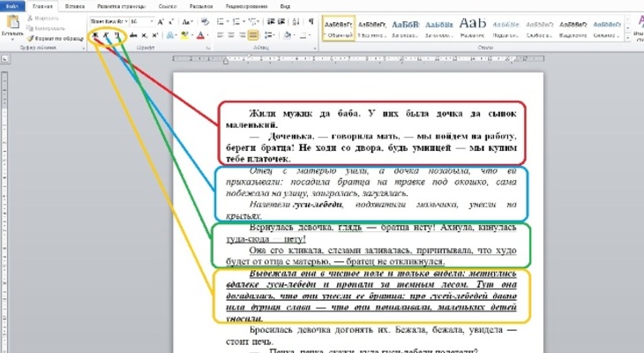Apply the Название style
The width and height of the screenshot is (644, 353).
coord(472,28)
